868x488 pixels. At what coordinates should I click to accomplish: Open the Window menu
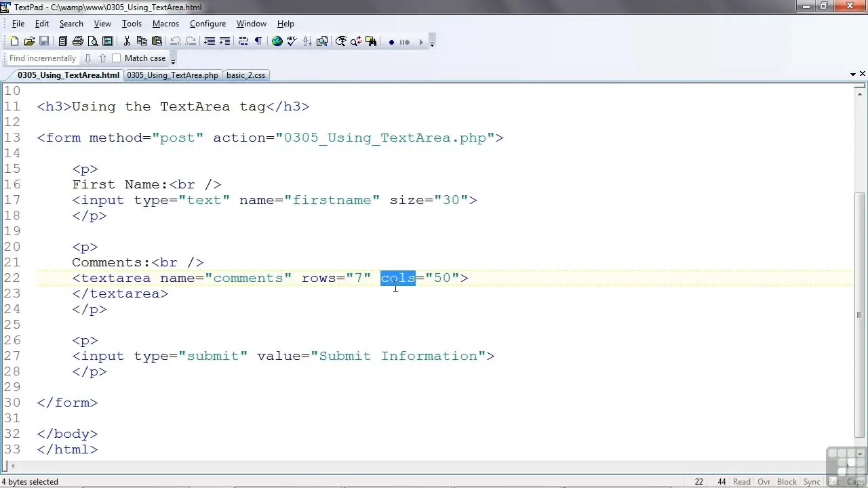click(x=251, y=24)
